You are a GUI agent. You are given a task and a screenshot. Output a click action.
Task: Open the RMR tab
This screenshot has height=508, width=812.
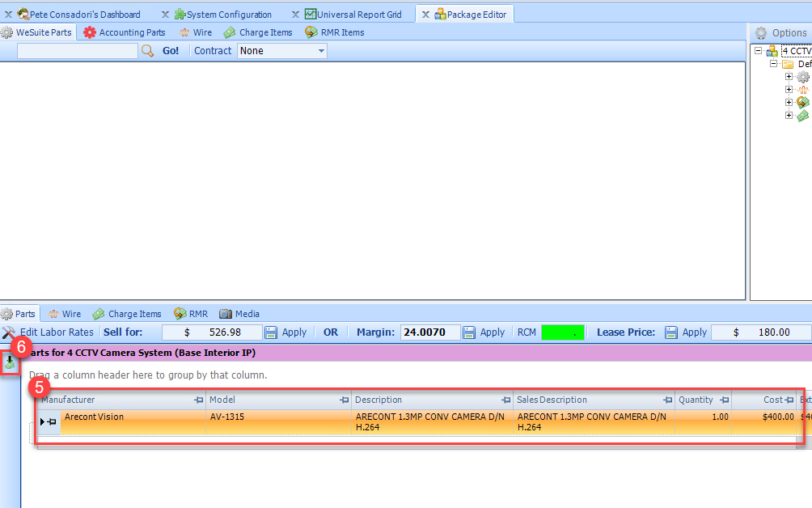(191, 314)
